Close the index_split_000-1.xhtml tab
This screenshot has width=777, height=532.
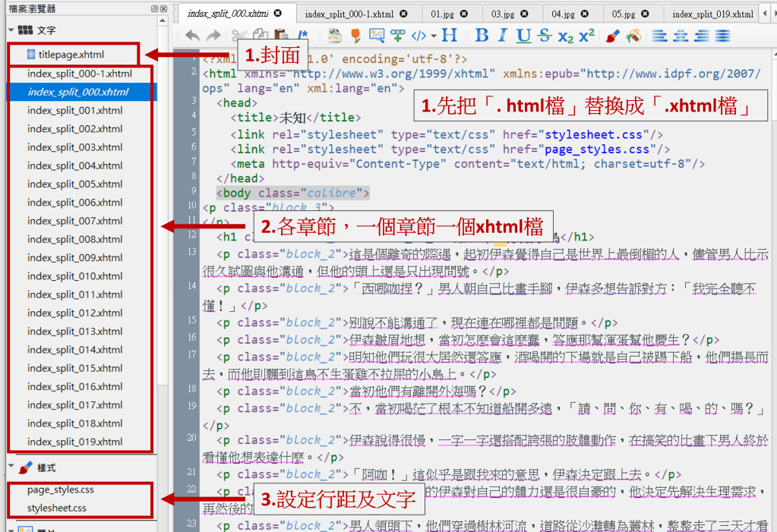point(403,14)
